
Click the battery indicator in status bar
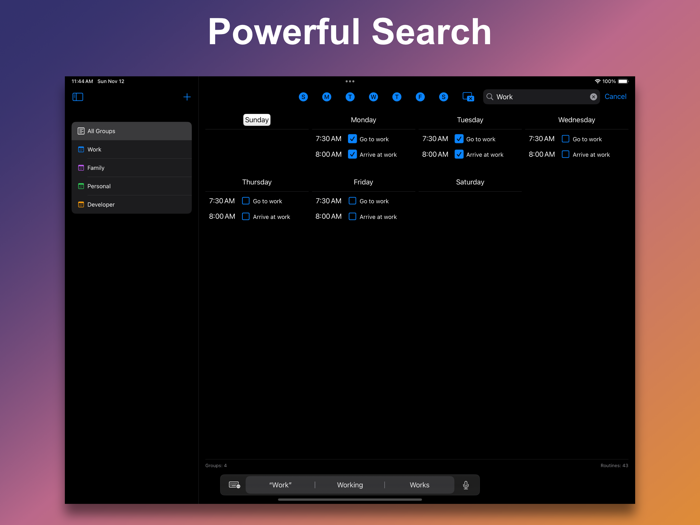point(623,81)
